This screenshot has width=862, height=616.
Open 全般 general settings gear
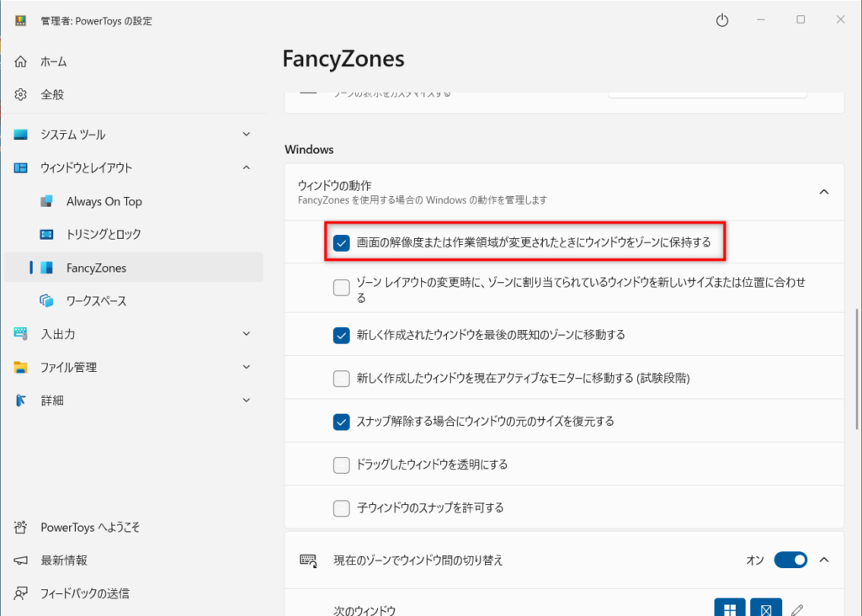[x=51, y=95]
